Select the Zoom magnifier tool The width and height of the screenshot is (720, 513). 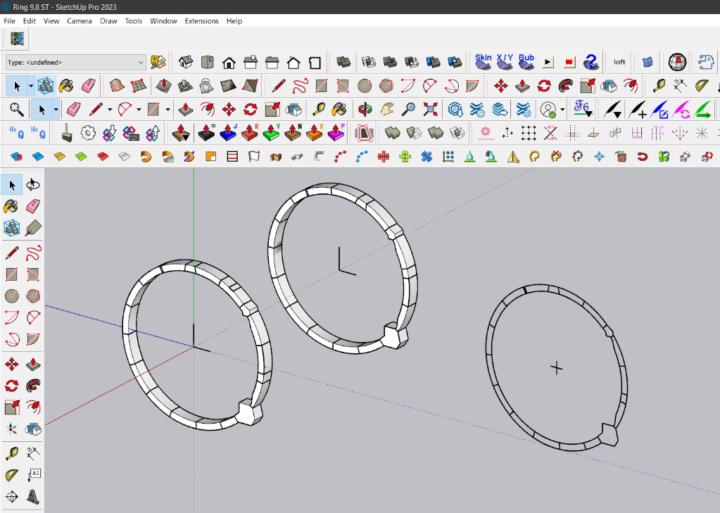[408, 109]
